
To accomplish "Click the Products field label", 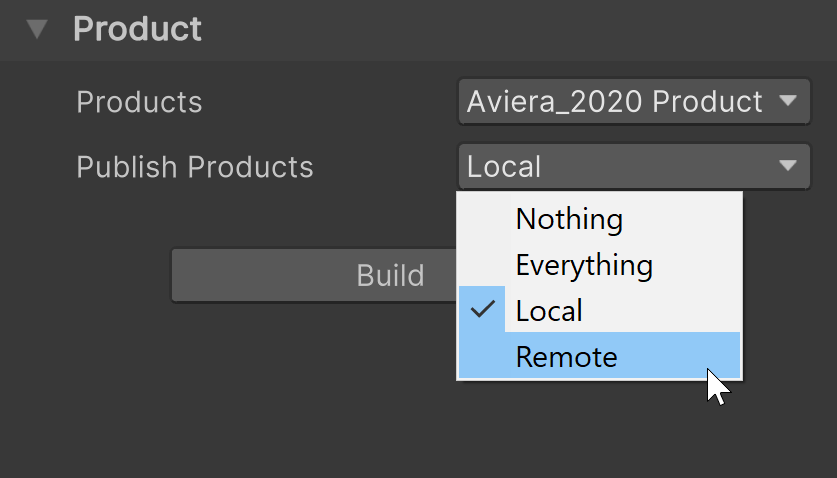I will point(139,102).
